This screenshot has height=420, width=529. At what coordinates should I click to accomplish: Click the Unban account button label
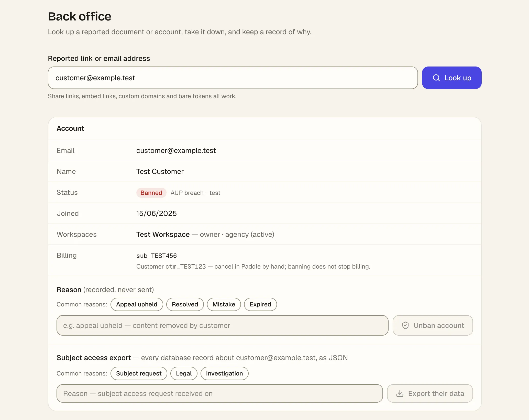click(439, 325)
